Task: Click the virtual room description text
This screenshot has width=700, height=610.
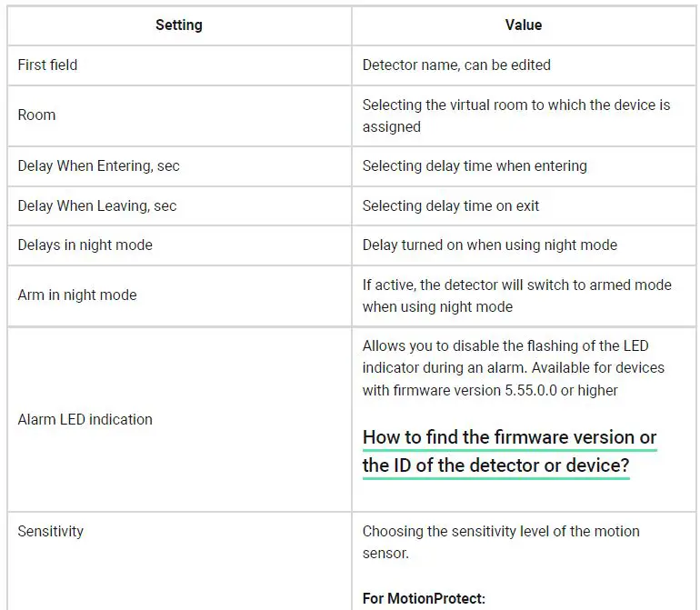Action: point(515,115)
